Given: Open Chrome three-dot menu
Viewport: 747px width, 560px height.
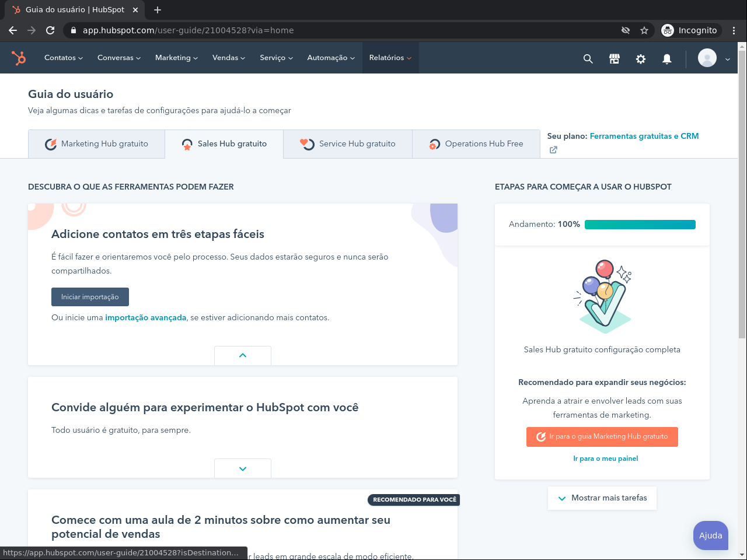Looking at the screenshot, I should click(734, 30).
